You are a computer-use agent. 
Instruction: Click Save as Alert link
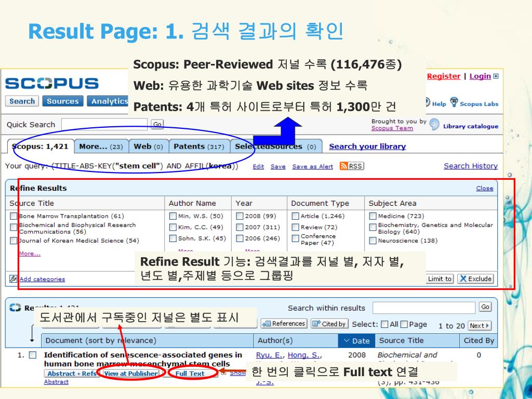click(x=313, y=167)
